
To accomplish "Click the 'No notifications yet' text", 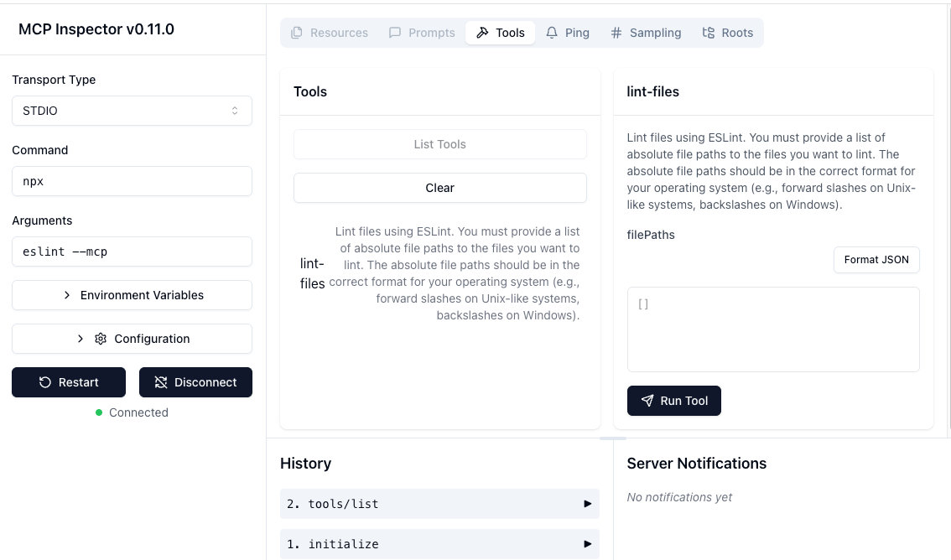I will click(x=679, y=497).
